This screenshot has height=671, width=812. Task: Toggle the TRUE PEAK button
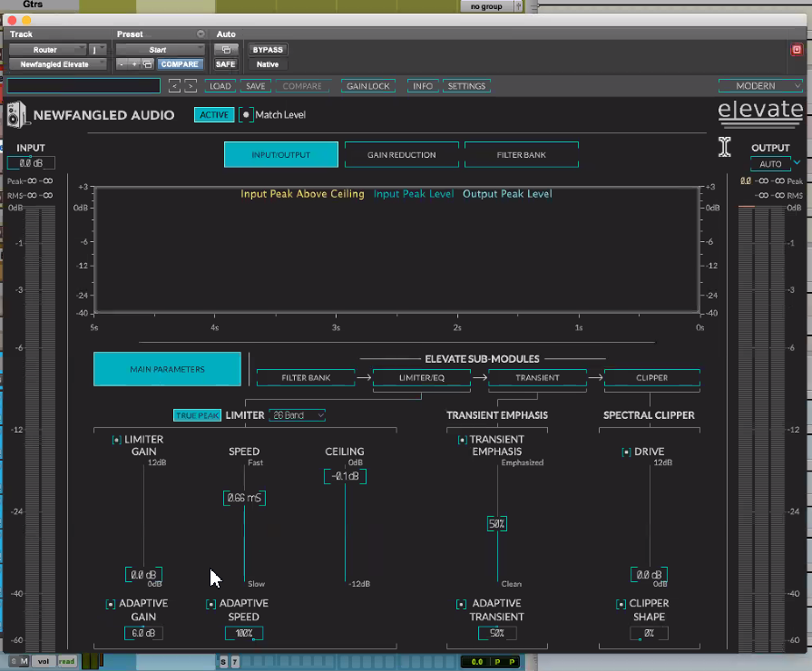[197, 415]
